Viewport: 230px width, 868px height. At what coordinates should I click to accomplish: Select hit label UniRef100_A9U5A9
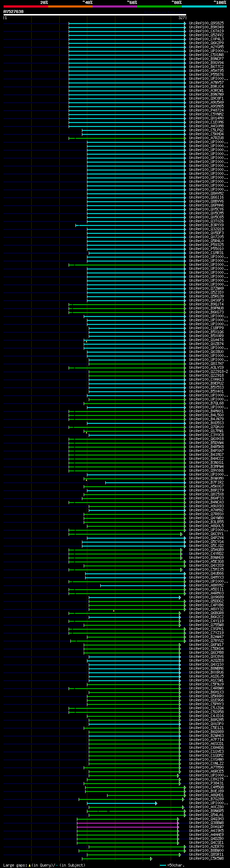206,102
